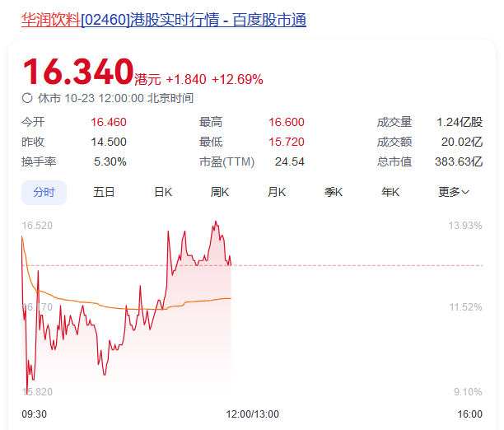Click the 12:00/13:00 time axis label
This screenshot has height=430, width=504.
click(252, 414)
